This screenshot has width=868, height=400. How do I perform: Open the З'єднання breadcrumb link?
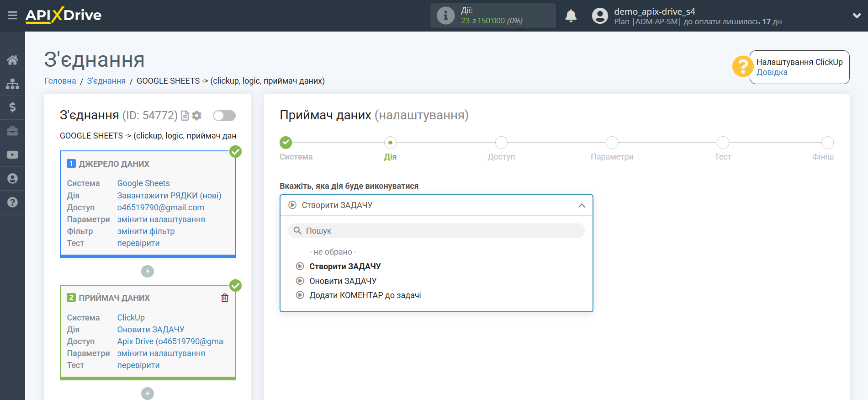click(106, 81)
